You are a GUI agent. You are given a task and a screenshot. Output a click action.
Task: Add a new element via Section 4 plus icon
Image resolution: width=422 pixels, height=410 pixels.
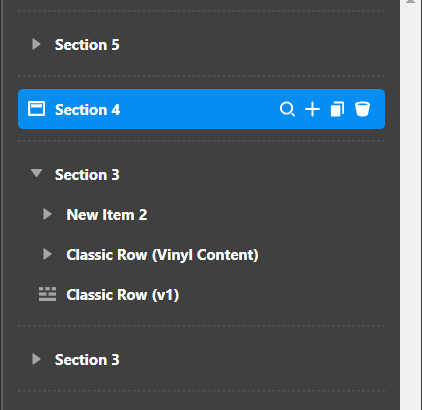pos(312,109)
